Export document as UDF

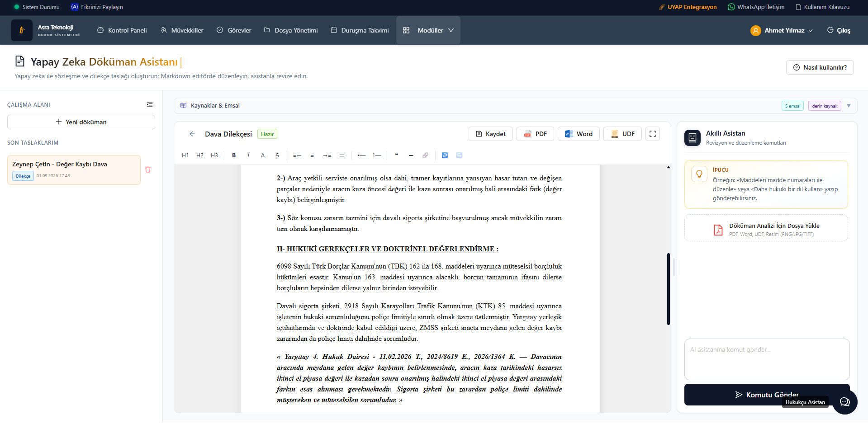click(x=622, y=134)
